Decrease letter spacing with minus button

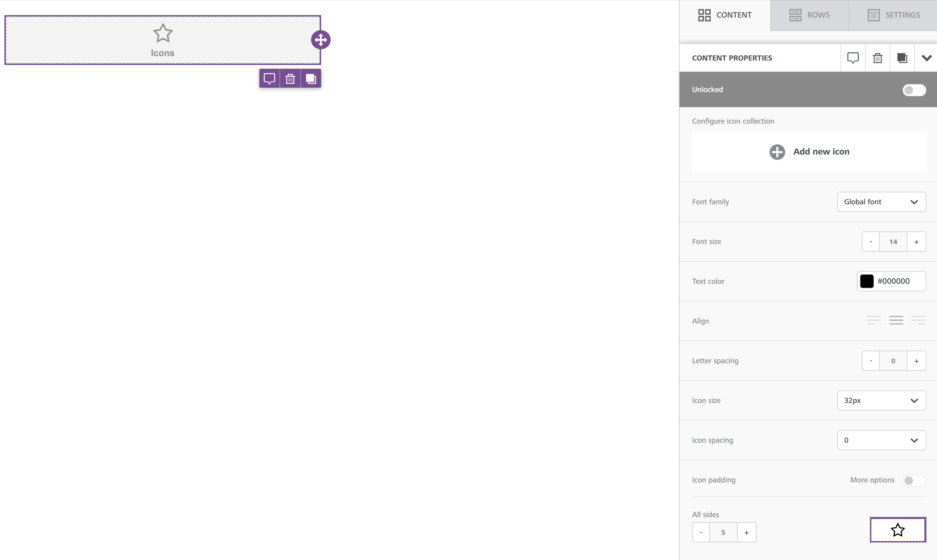(870, 361)
